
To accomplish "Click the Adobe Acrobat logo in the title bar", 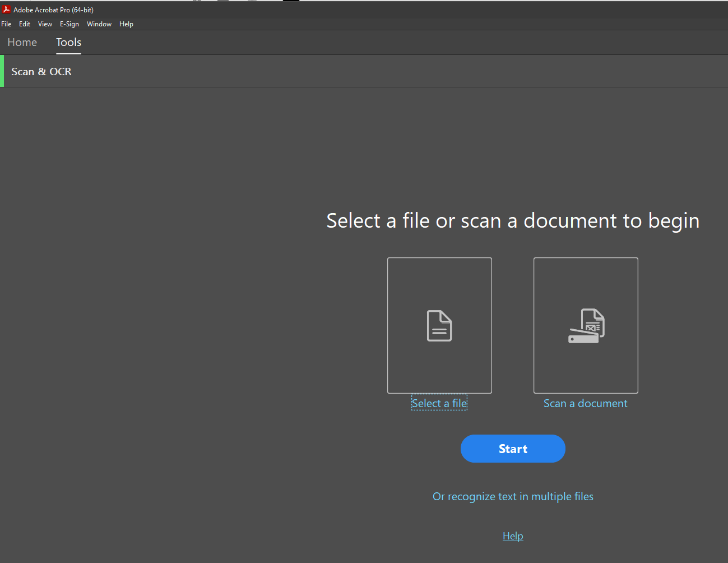I will tap(6, 10).
